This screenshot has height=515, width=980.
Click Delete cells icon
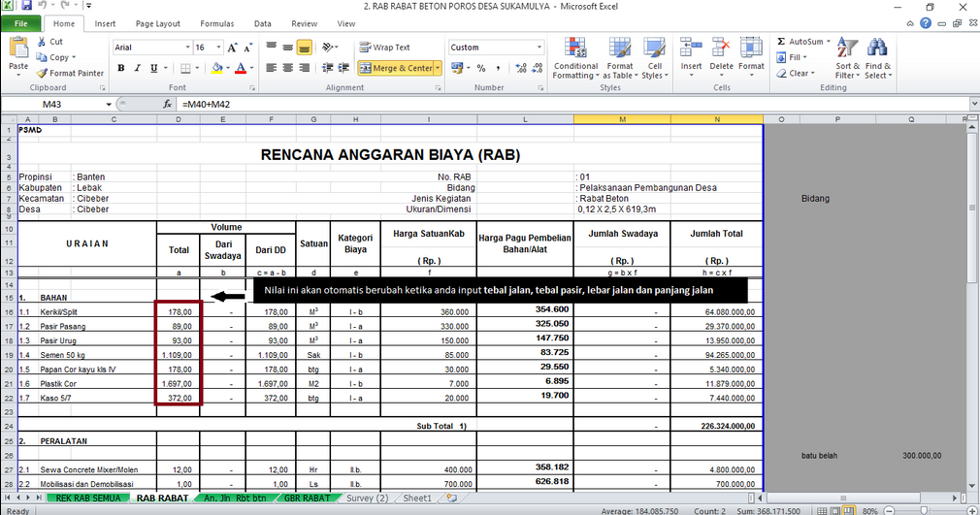coord(721,48)
